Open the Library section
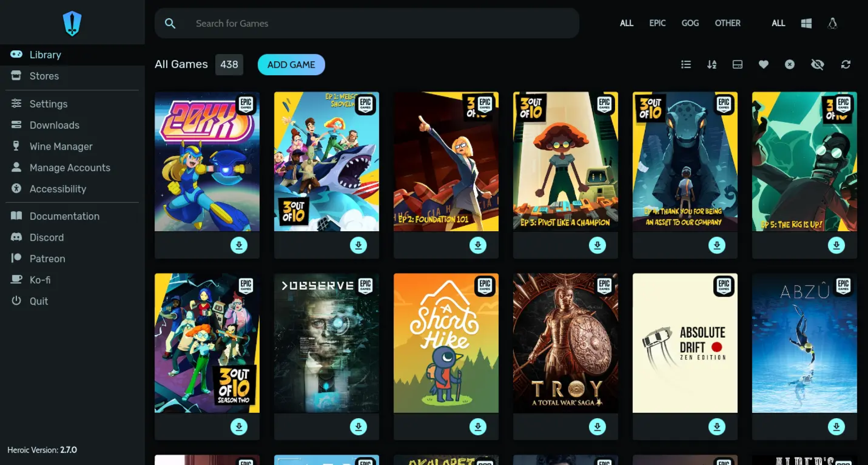 (x=45, y=55)
